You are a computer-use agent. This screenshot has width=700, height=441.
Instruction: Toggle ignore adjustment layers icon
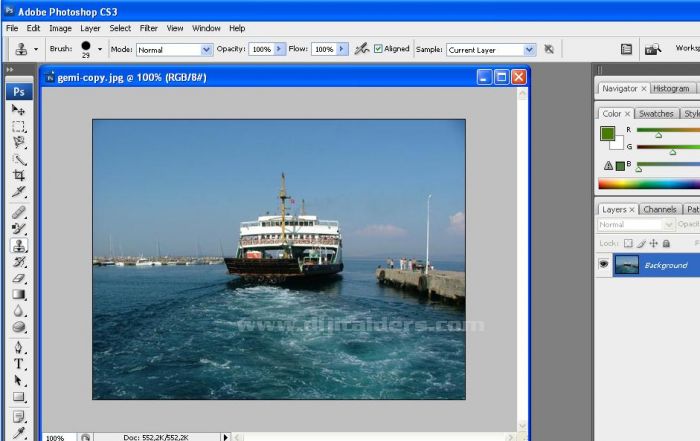click(x=549, y=49)
